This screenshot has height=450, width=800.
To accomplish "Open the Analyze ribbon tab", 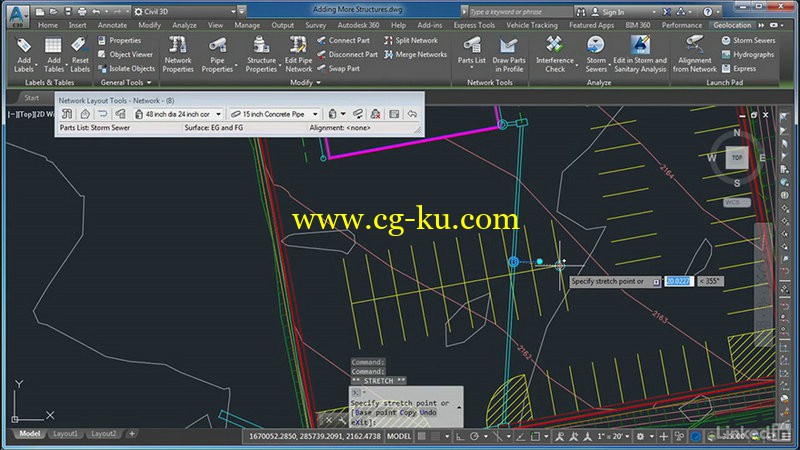I will [x=184, y=25].
